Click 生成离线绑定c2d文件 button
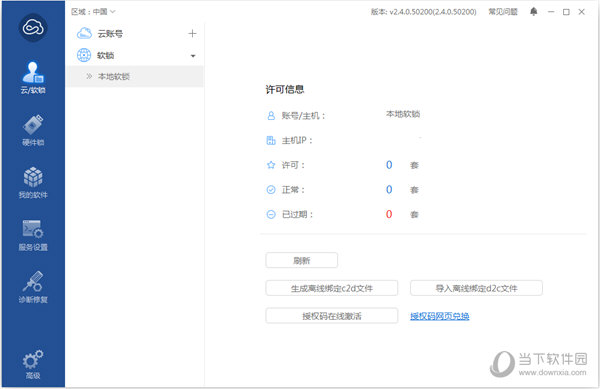The height and width of the screenshot is (389, 600). (331, 288)
